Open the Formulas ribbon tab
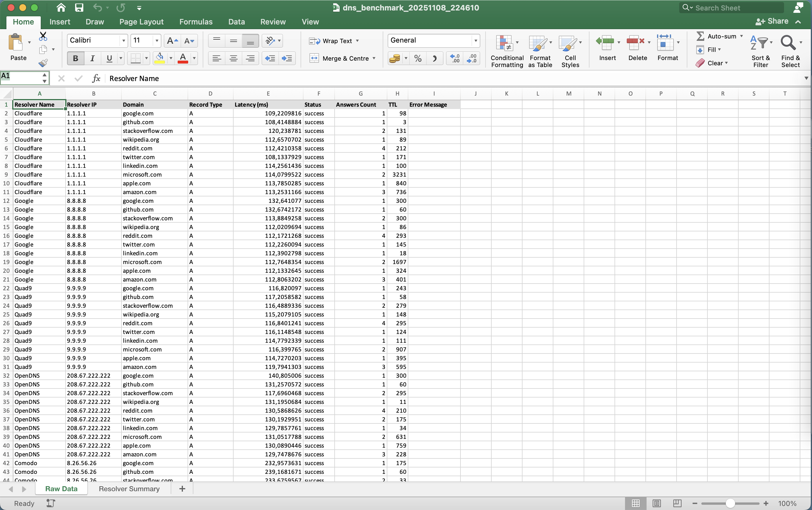812x510 pixels. (196, 22)
